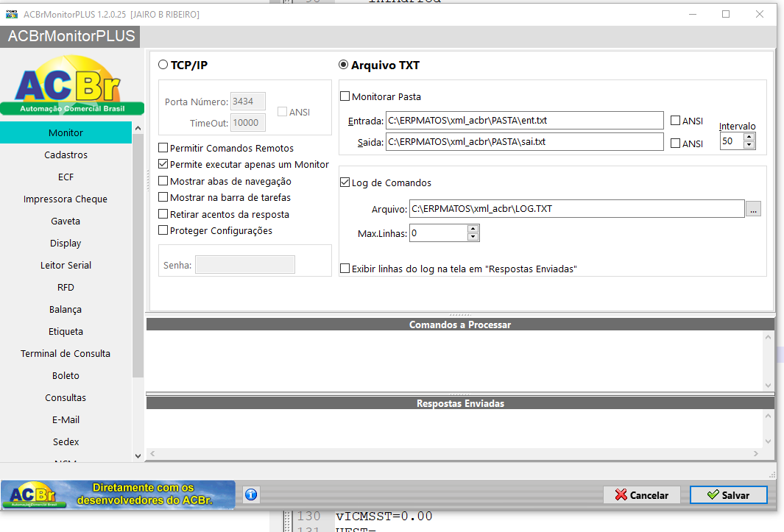Enable Monitorar Pasta checkbox
The width and height of the screenshot is (784, 532).
pyautogui.click(x=345, y=96)
